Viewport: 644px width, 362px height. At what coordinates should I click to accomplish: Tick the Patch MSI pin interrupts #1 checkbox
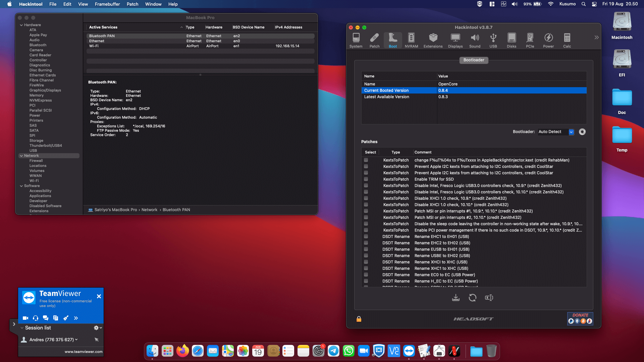click(366, 211)
